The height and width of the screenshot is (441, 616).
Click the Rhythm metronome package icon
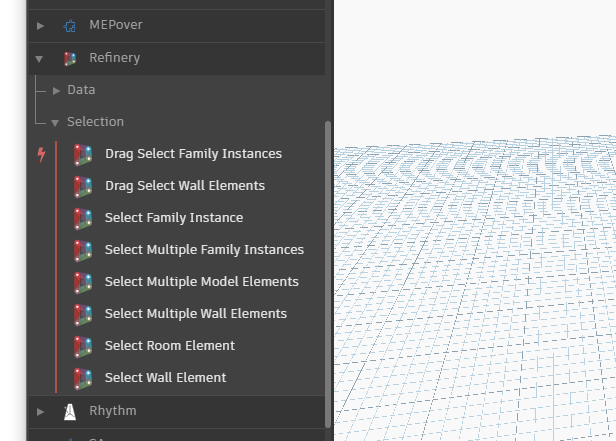click(x=69, y=411)
